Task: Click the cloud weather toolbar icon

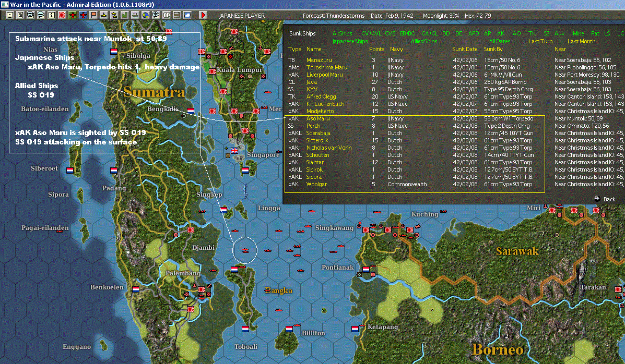Action: (x=187, y=15)
